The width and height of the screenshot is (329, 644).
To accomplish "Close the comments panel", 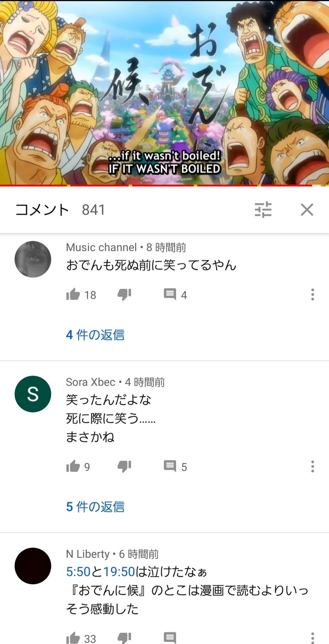I will point(307,210).
